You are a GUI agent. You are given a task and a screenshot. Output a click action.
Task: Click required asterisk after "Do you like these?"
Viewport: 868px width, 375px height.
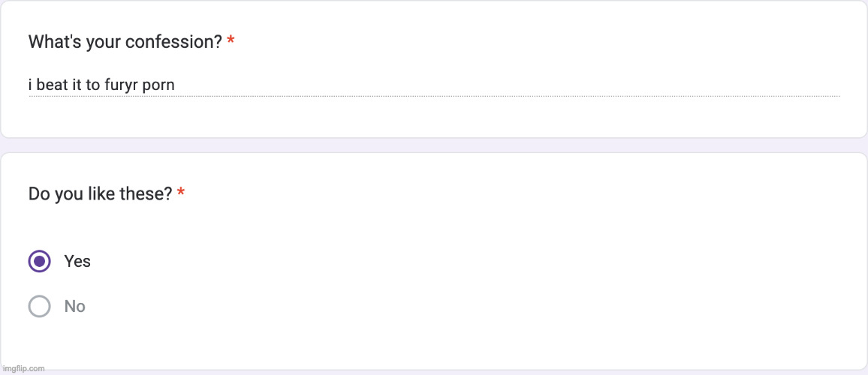pos(181,194)
